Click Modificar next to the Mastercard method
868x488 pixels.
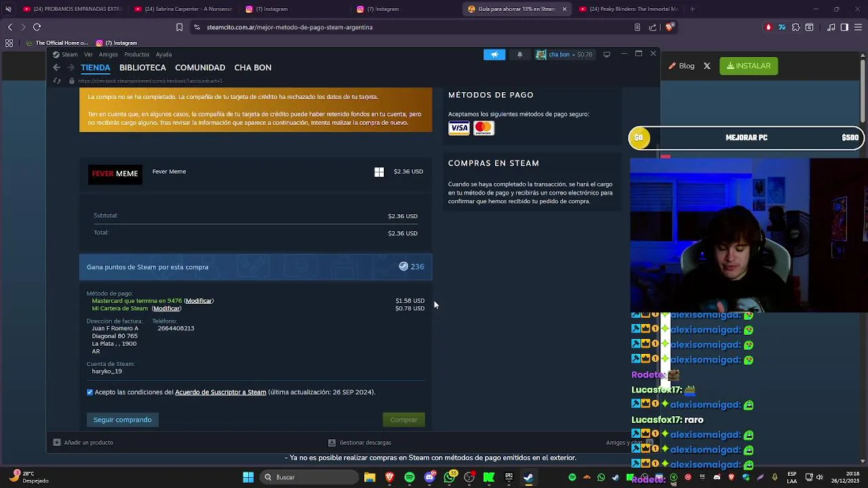(x=199, y=301)
